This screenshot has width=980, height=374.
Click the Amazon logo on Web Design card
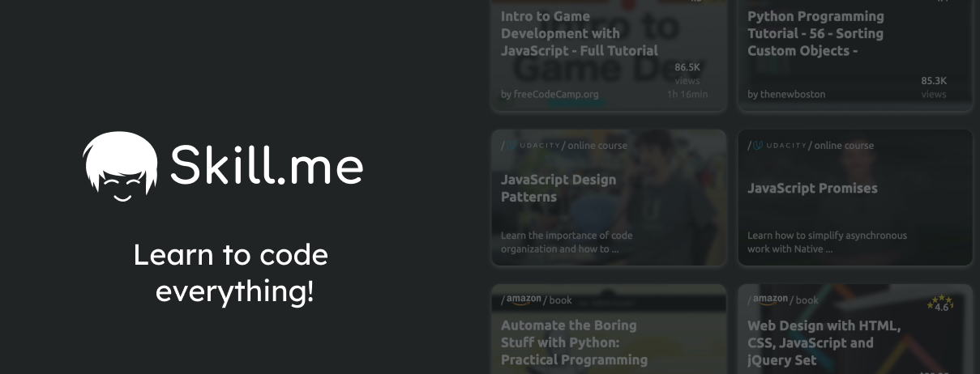(x=770, y=300)
